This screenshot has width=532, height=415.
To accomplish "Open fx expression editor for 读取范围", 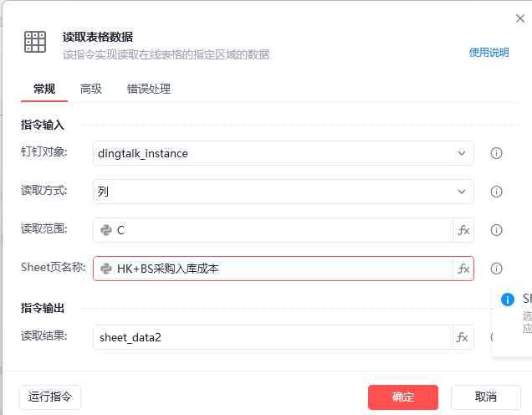I will pos(463,230).
